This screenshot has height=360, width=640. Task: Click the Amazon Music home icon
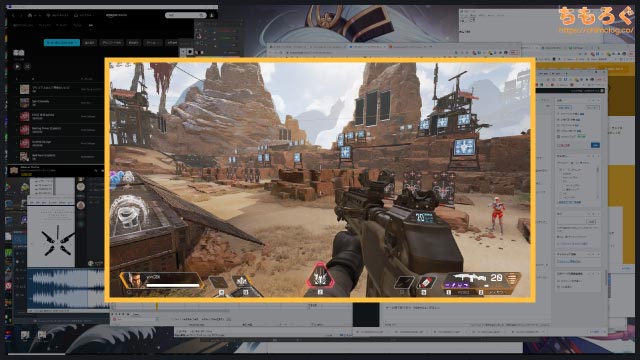[x=30, y=15]
